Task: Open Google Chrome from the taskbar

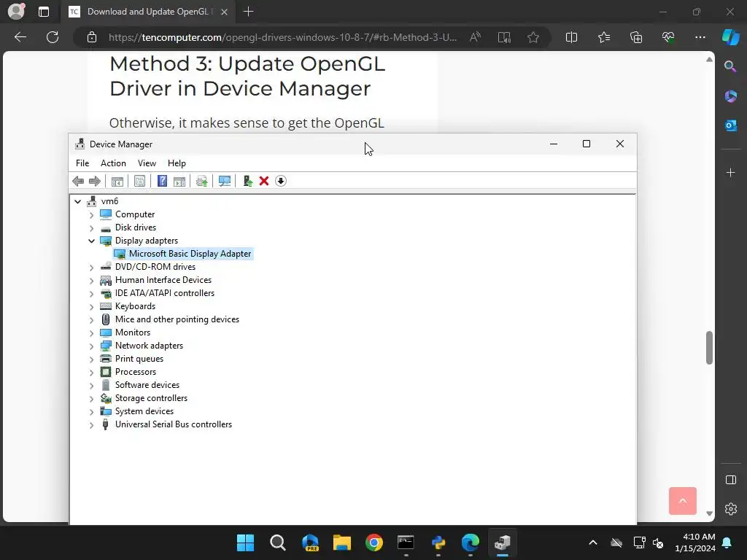Action: [374, 542]
